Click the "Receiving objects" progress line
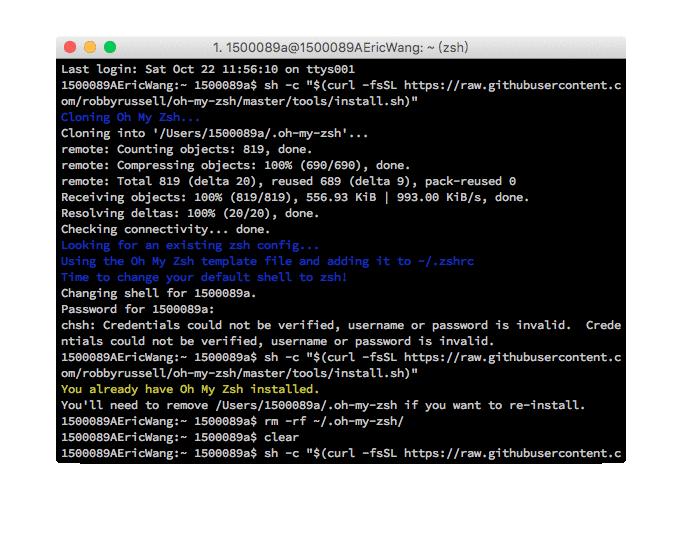Image resolution: width=682 pixels, height=547 pixels. 294,197
